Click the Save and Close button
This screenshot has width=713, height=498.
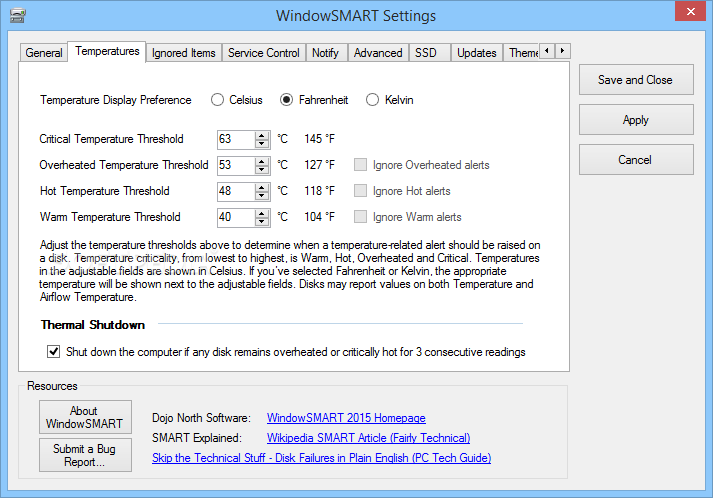point(636,80)
